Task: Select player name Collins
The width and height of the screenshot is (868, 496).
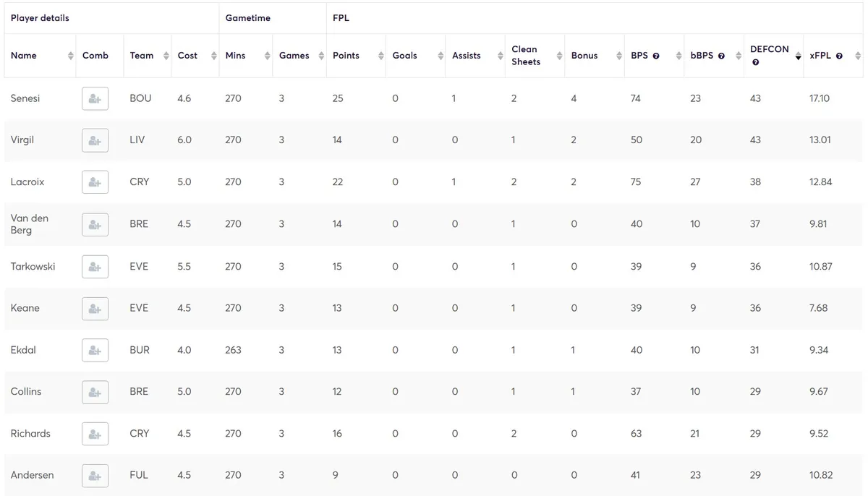Action: pos(26,392)
